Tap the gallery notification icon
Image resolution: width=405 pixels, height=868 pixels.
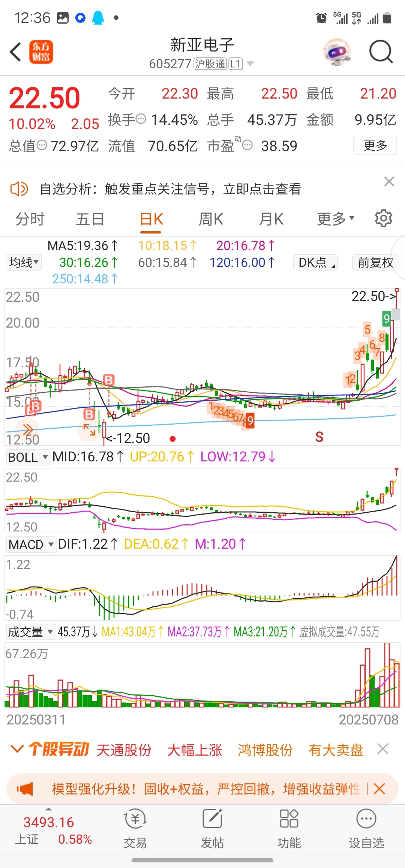coord(63,18)
